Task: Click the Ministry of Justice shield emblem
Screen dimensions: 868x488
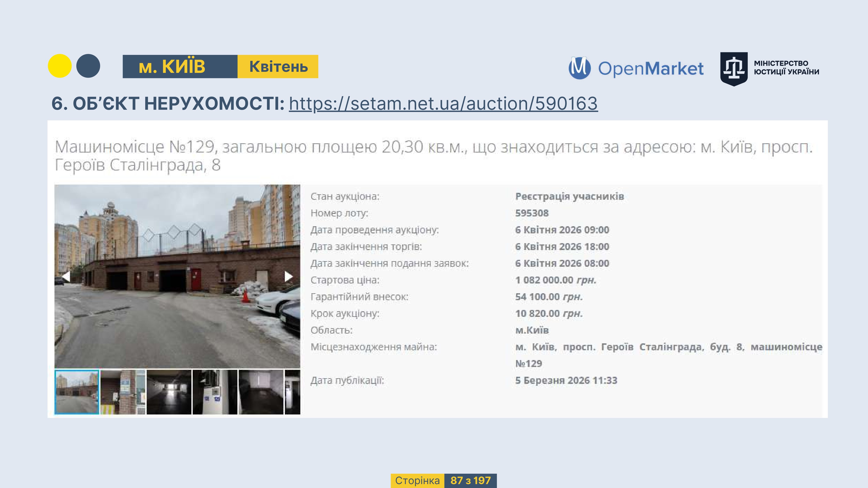Action: point(733,69)
